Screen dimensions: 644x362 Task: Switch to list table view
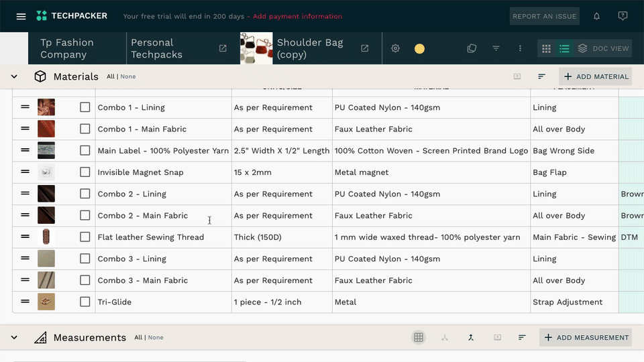tap(564, 48)
